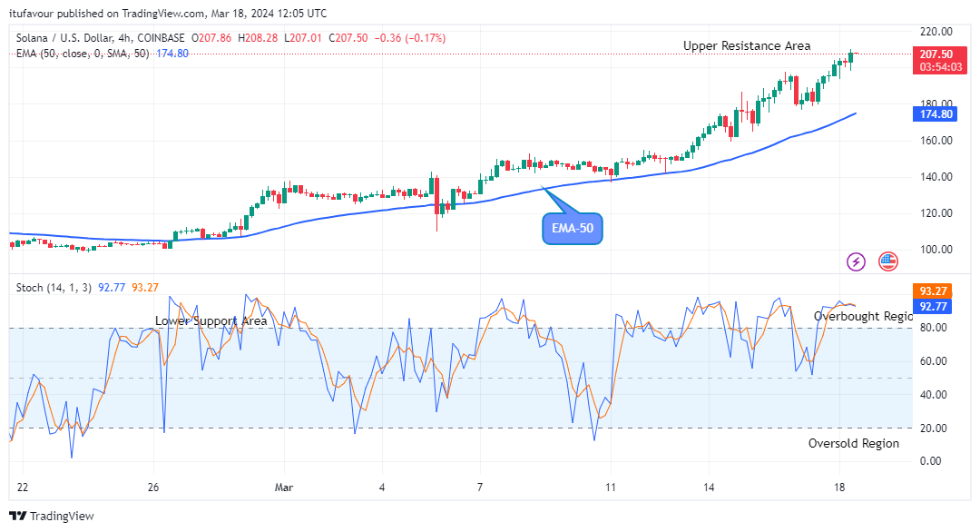
Task: Click the 03:54:03 candle countdown timer
Action: coord(941,67)
